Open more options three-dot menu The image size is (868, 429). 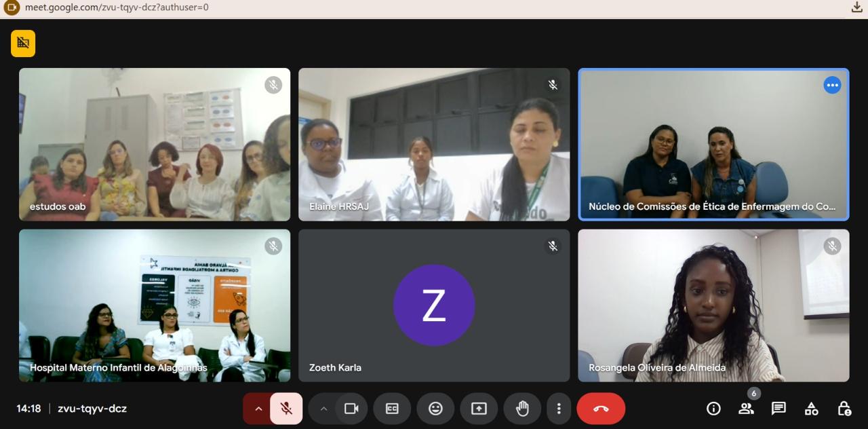pos(559,409)
